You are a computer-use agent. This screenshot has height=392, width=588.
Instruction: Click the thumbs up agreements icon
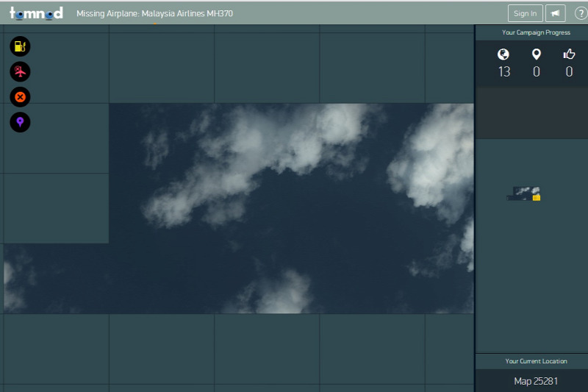point(569,54)
